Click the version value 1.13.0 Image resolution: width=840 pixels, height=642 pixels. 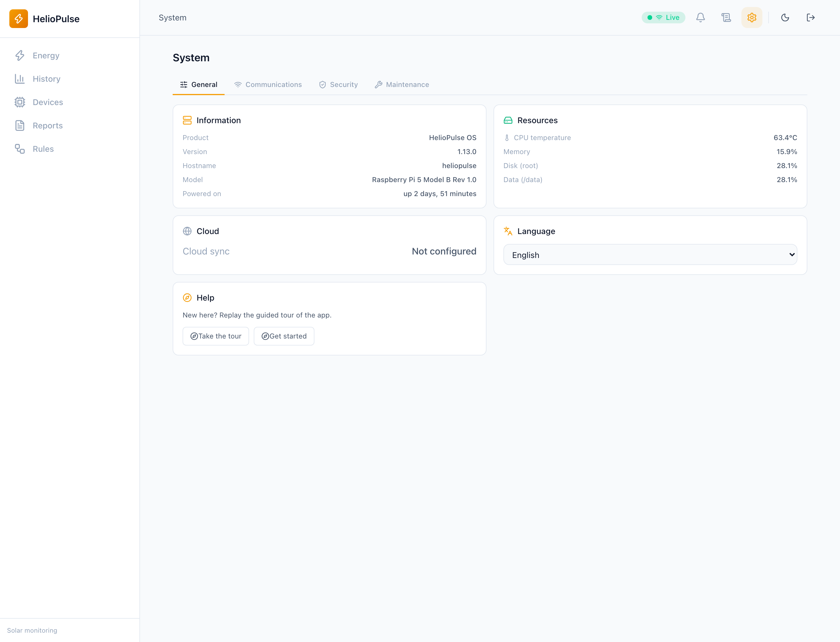click(467, 152)
